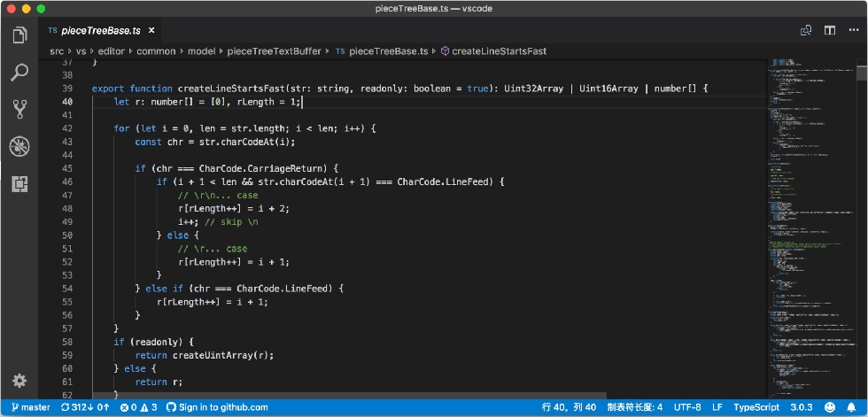Click the TS file icon in the breadcrumb
This screenshot has height=417, width=868.
pyautogui.click(x=340, y=50)
